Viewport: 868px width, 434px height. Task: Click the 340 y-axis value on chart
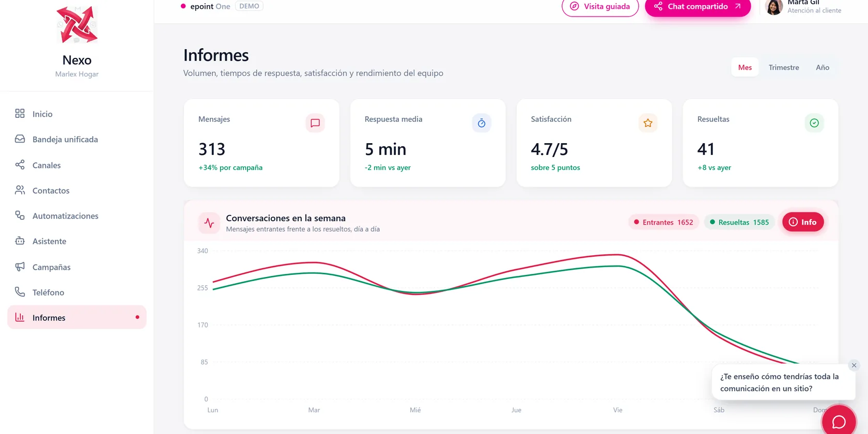(x=203, y=251)
